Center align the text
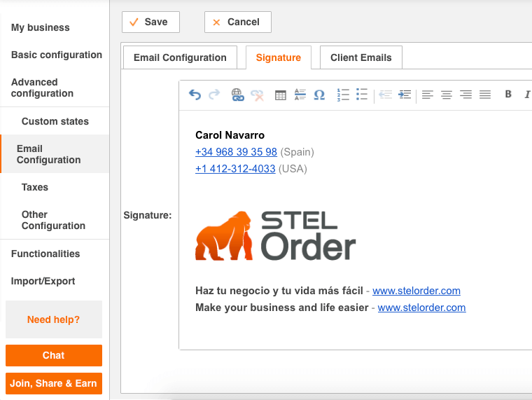532x400 pixels. pyautogui.click(x=447, y=95)
